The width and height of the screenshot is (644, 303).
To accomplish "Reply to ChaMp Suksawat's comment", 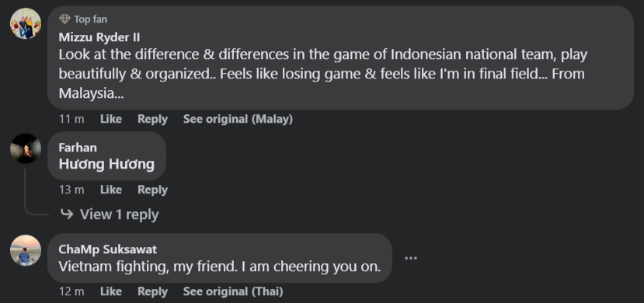I will pos(152,291).
